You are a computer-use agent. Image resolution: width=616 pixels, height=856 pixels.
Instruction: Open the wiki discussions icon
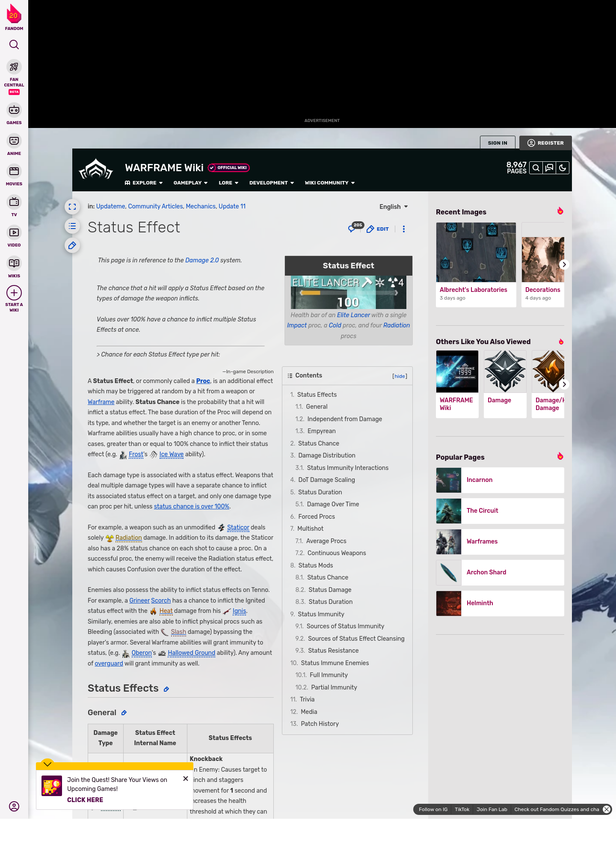[x=549, y=168]
